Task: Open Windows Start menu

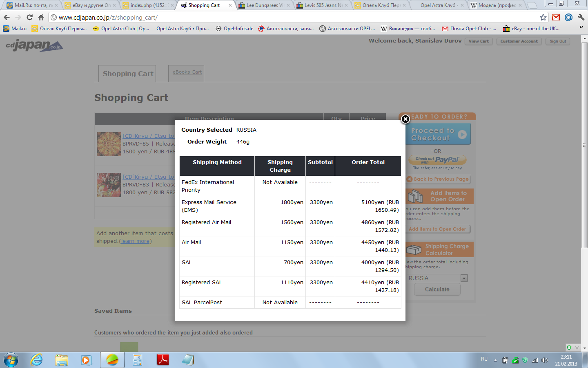Action: click(x=11, y=360)
